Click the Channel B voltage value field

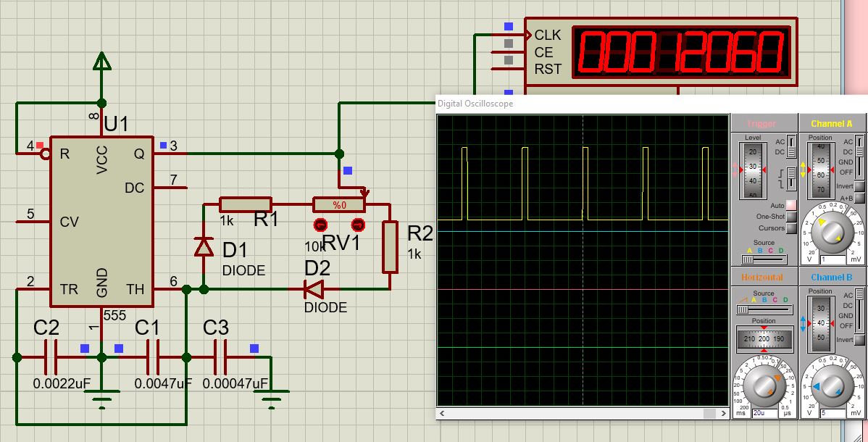(x=833, y=413)
